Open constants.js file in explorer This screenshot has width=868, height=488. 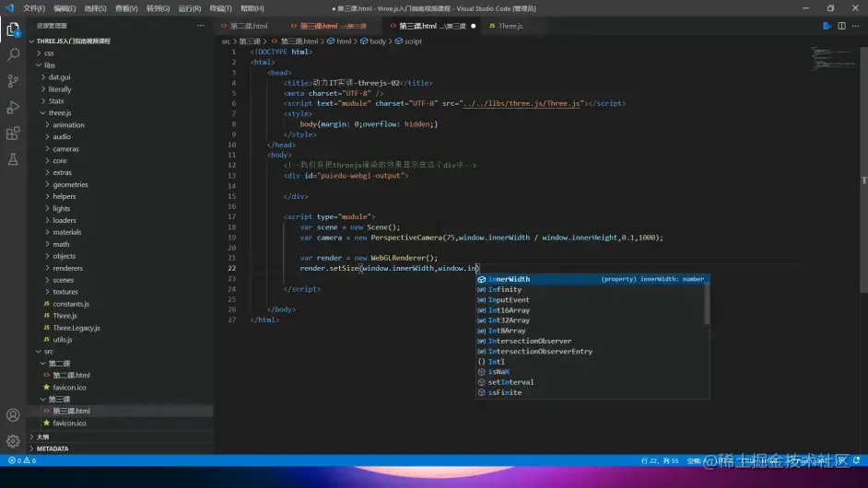(x=71, y=304)
